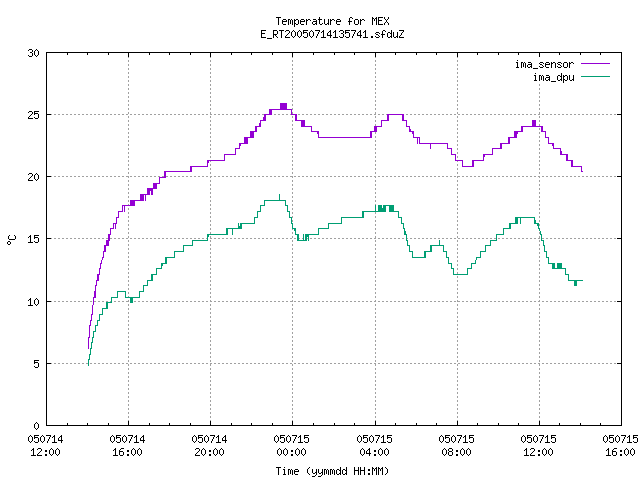
Task: Click the x-axis label '050715 16:00'
Action: coord(620,445)
